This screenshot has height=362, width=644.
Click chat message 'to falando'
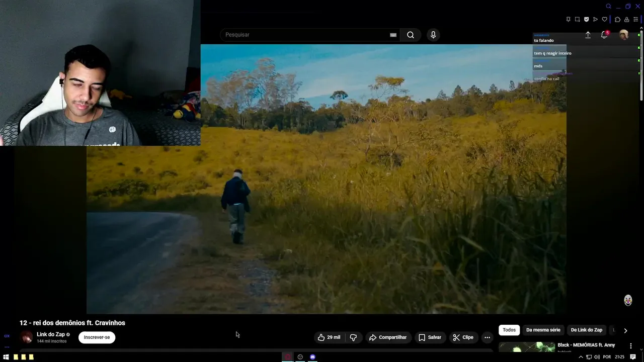(543, 41)
